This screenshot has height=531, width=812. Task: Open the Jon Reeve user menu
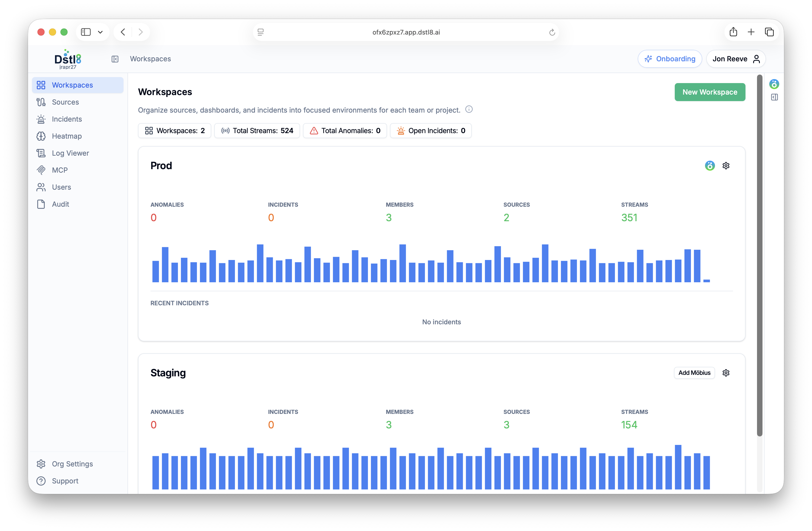tap(736, 59)
